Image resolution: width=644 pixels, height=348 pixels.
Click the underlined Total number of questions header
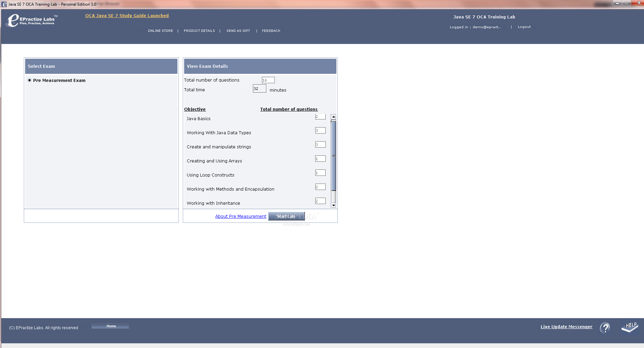(289, 109)
